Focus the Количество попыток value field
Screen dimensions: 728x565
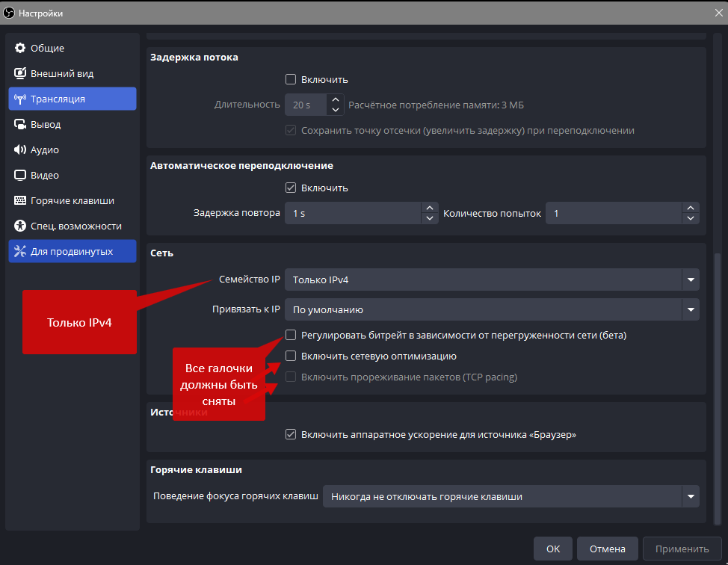click(x=614, y=213)
